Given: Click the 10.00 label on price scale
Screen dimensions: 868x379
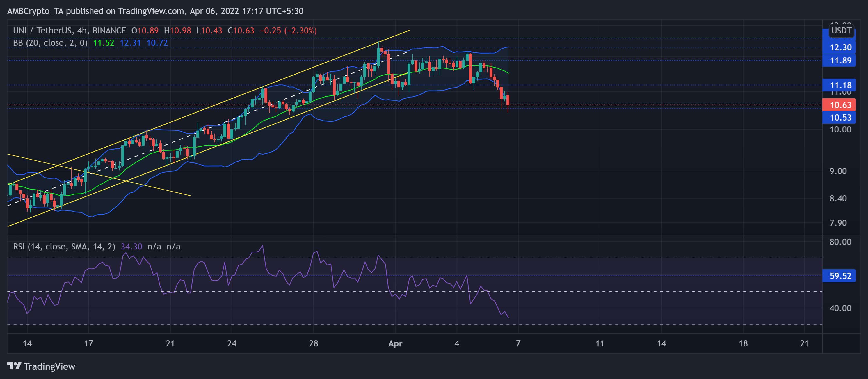Looking at the screenshot, I should click(840, 130).
